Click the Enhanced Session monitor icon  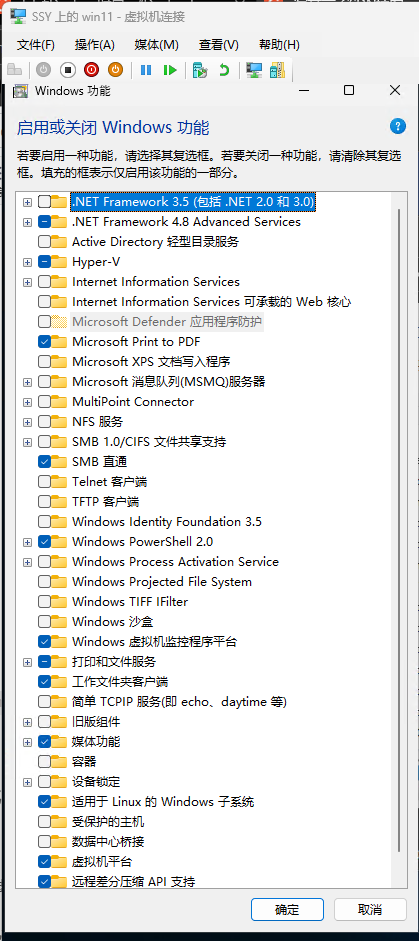pos(255,70)
